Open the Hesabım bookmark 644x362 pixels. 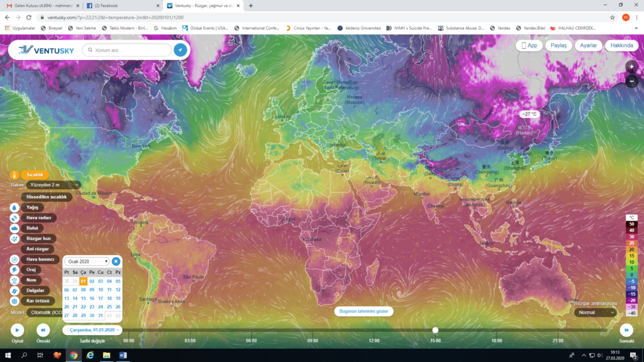tap(165, 28)
